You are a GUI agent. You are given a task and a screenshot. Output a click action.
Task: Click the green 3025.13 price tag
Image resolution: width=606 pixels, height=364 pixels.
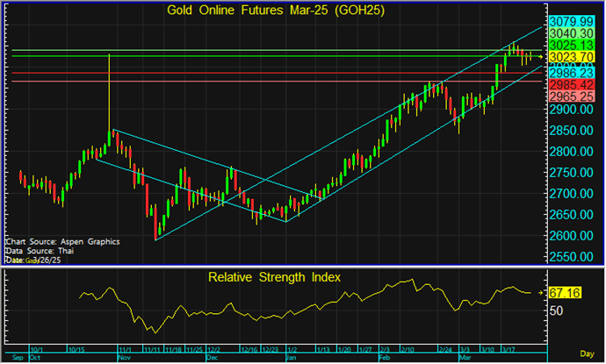[x=572, y=45]
